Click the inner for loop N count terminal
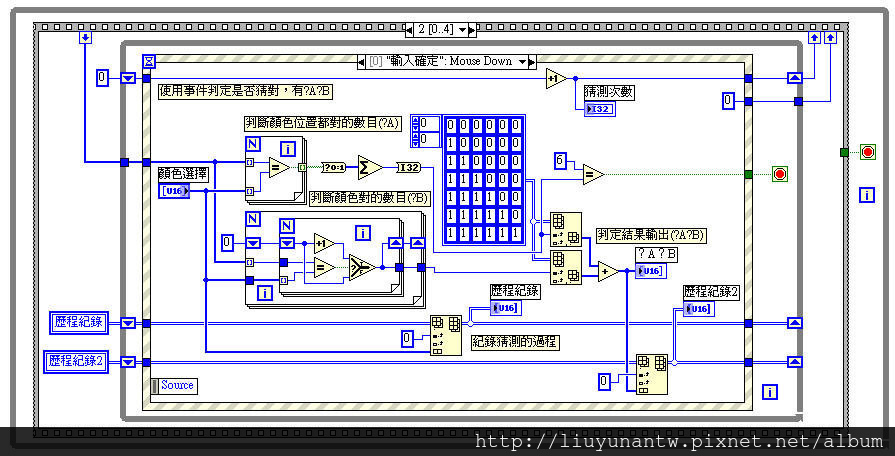This screenshot has width=895, height=456. pos(288,227)
